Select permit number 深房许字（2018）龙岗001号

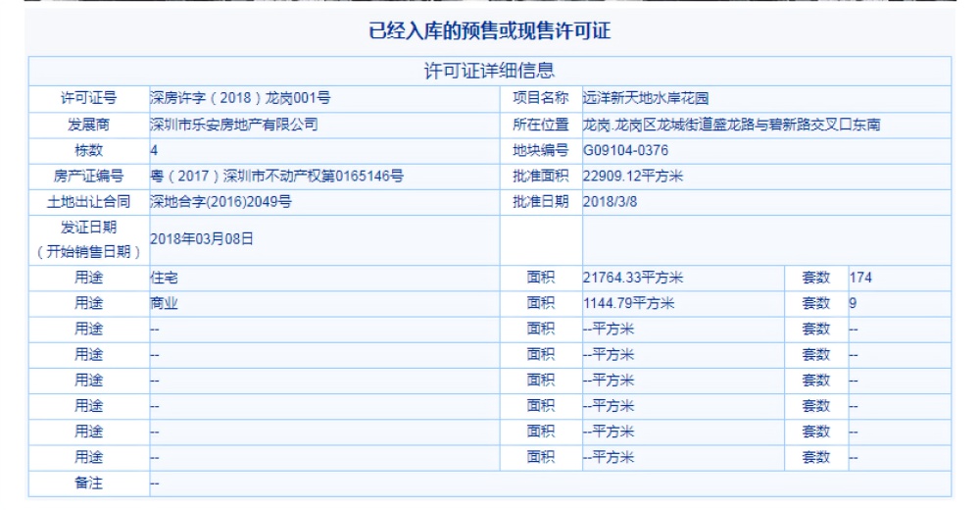240,98
